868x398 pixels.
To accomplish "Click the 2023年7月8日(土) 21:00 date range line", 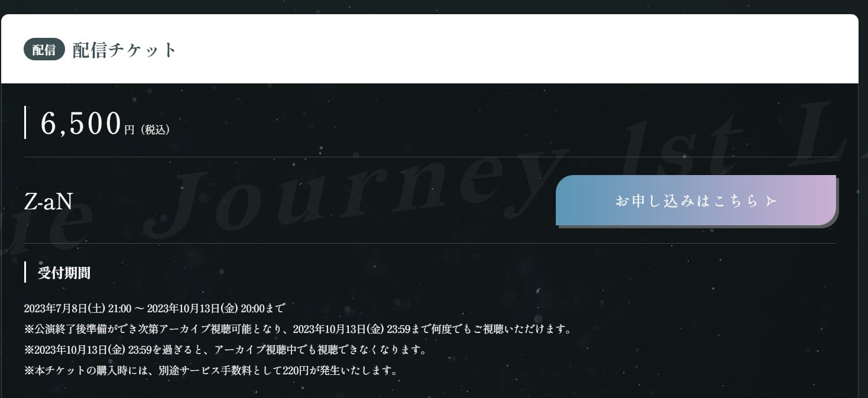I will click(154, 308).
